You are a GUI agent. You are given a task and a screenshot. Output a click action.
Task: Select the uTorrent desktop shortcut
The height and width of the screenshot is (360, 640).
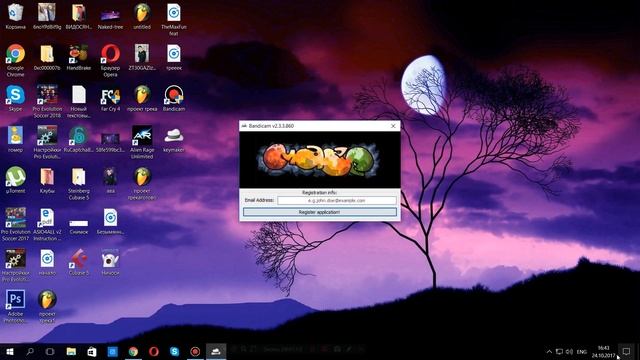(x=16, y=180)
